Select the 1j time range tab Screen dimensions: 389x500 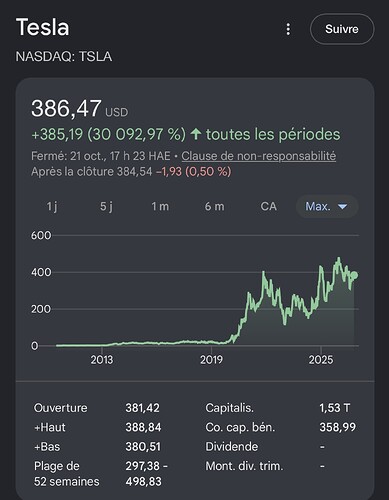click(x=52, y=206)
